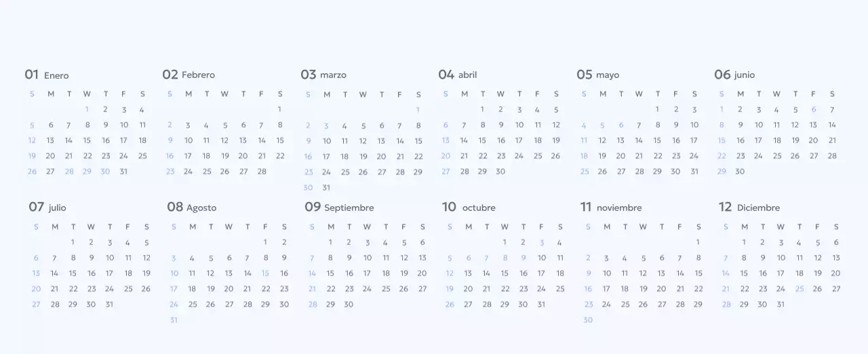Select day 14 in the Diciembre calendar
This screenshot has width=868, height=354.
click(x=726, y=273)
